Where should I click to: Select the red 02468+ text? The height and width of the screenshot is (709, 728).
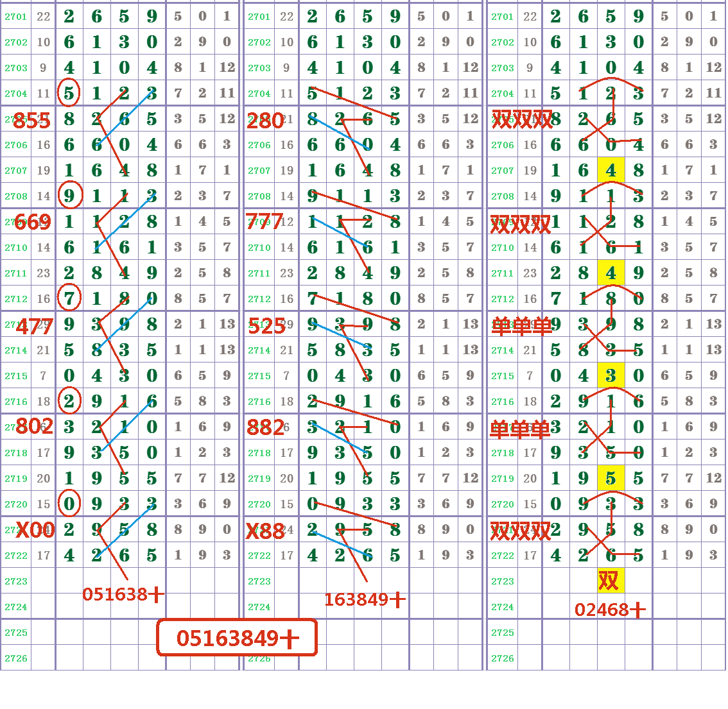[x=610, y=610]
